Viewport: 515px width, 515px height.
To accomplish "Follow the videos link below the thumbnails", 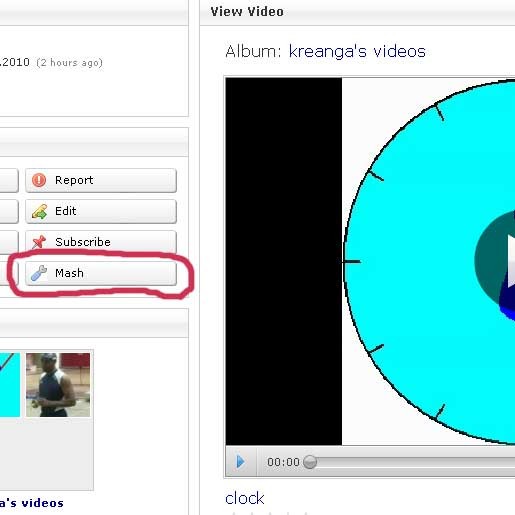I will (x=32, y=503).
